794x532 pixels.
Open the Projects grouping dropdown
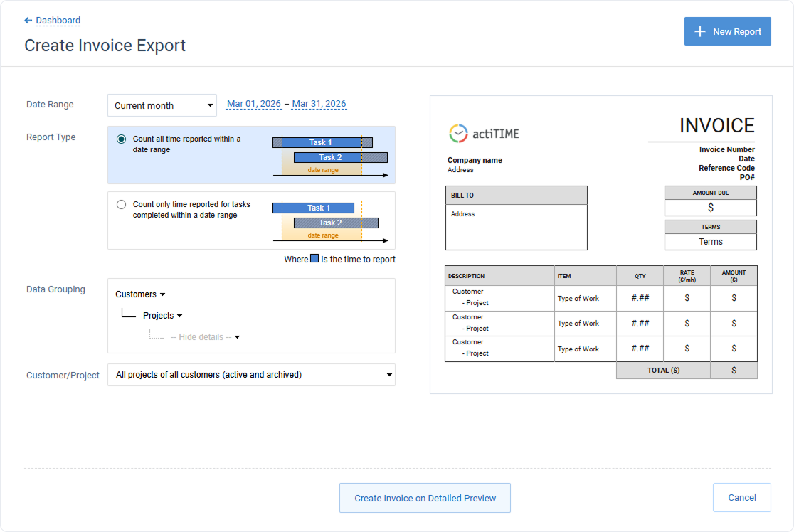pos(162,315)
